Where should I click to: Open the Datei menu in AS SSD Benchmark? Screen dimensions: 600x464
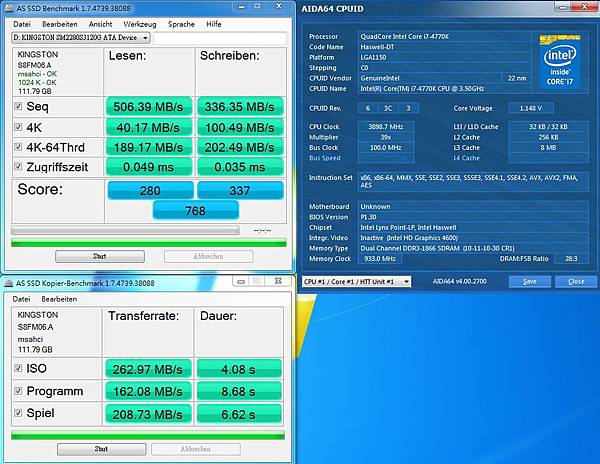[x=22, y=24]
